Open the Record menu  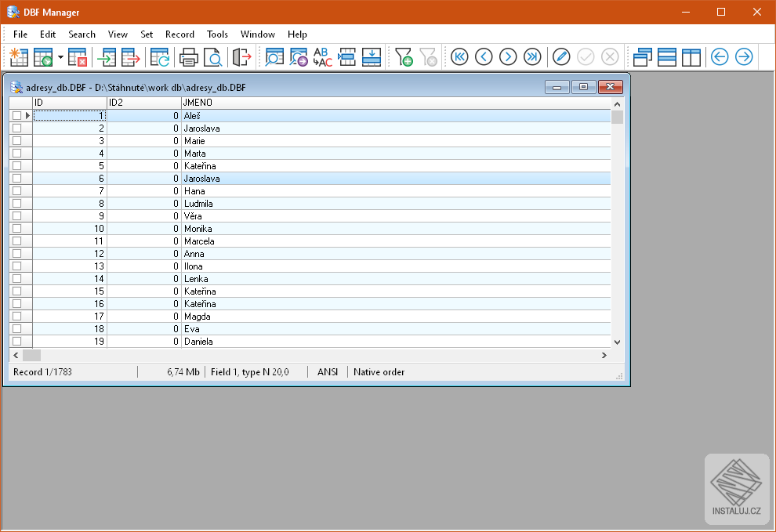point(179,34)
